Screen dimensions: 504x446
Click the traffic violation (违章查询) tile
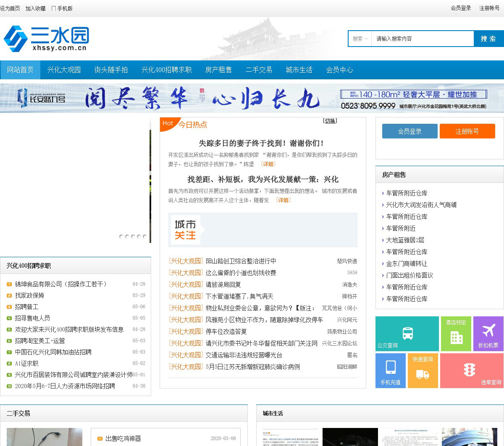tap(470, 370)
